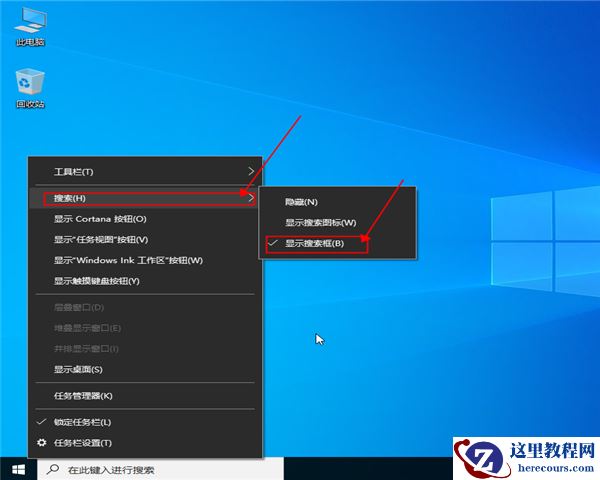Viewport: 600px width, 480px height.
Task: Toggle 显示触摸键盘按钮(Y)
Action: [145, 281]
